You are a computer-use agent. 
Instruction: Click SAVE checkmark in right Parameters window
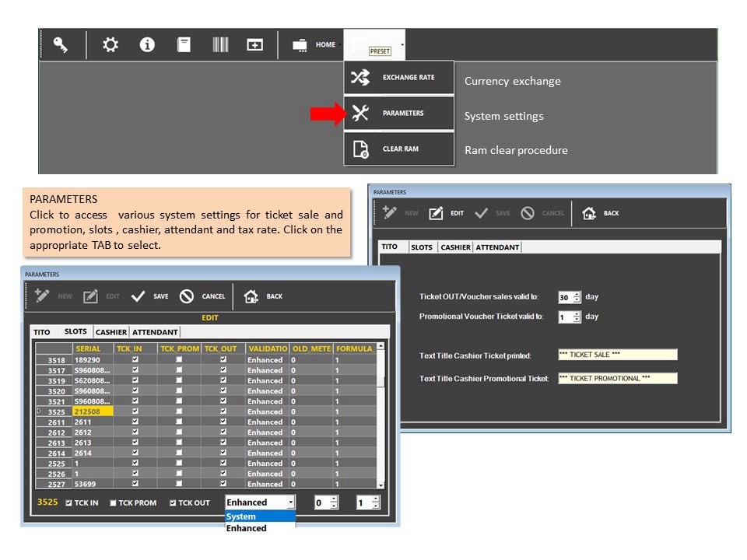481,213
